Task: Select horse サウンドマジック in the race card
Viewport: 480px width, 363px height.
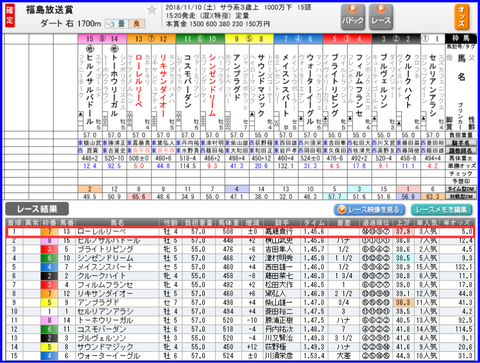Action: (261, 85)
